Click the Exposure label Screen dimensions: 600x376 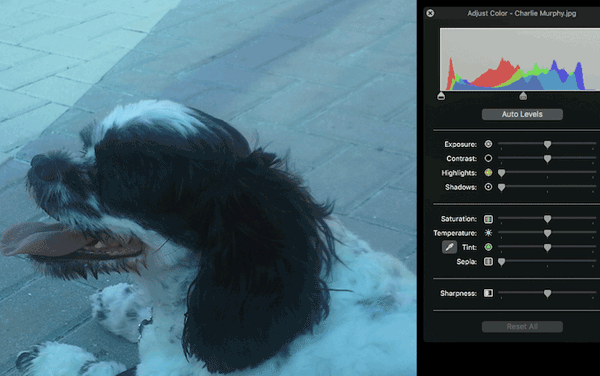[x=460, y=144]
